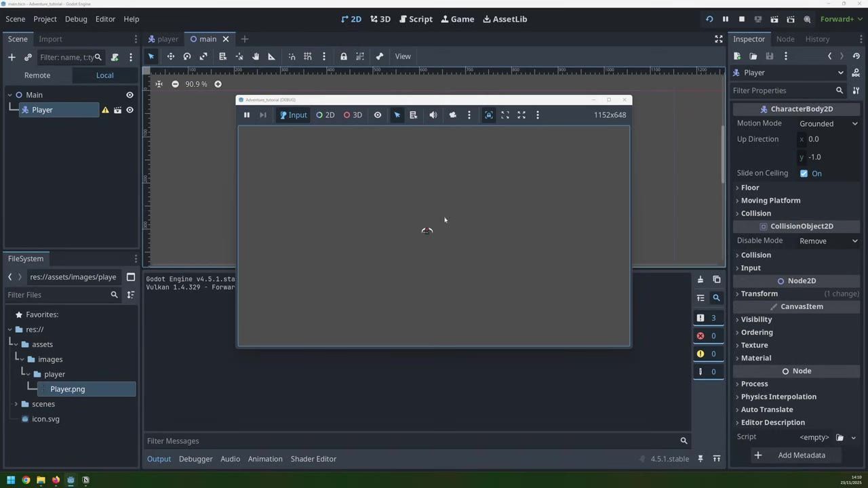This screenshot has height=488, width=868.
Task: Toggle visibility of the Player node
Action: click(x=130, y=110)
